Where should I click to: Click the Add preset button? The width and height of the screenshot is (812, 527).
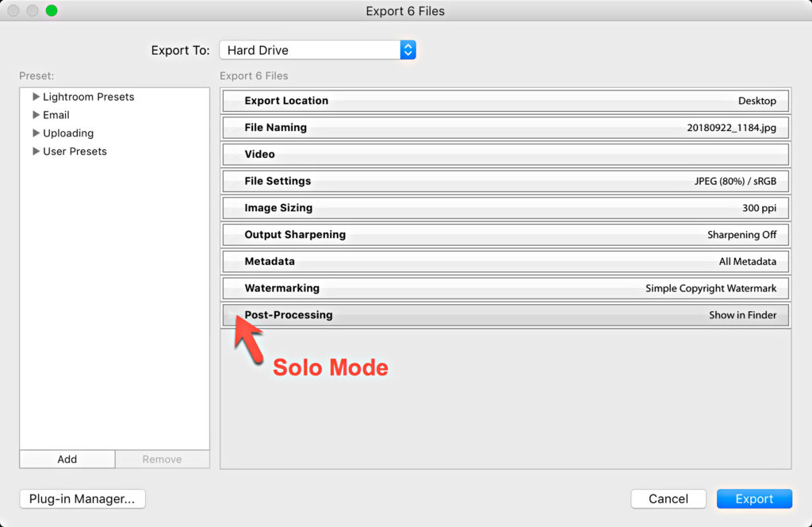coord(67,459)
